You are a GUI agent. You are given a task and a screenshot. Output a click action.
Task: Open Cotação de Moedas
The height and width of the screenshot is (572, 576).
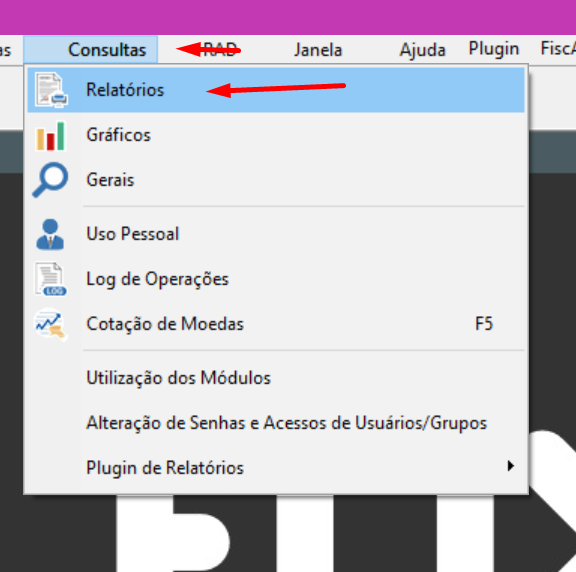pyautogui.click(x=276, y=324)
